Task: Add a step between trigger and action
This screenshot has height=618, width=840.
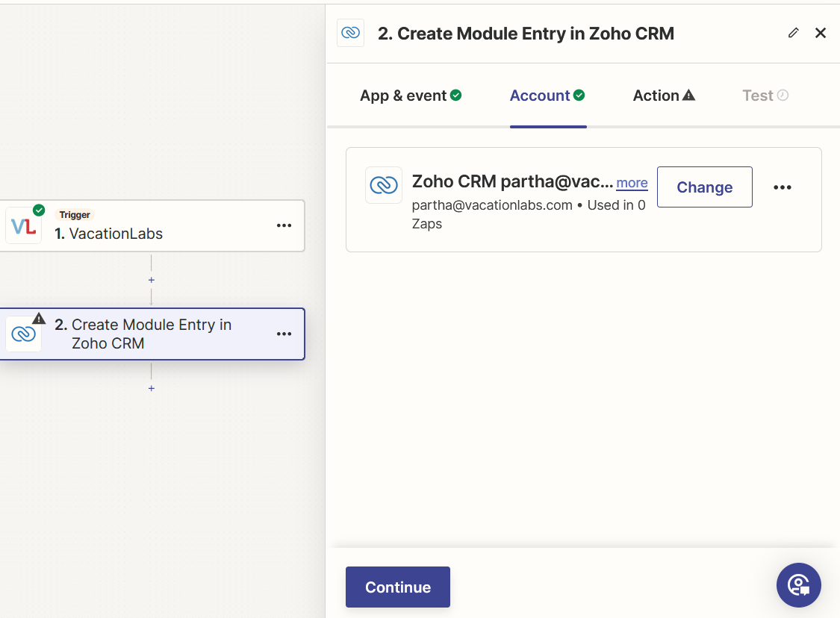Action: 152,280
